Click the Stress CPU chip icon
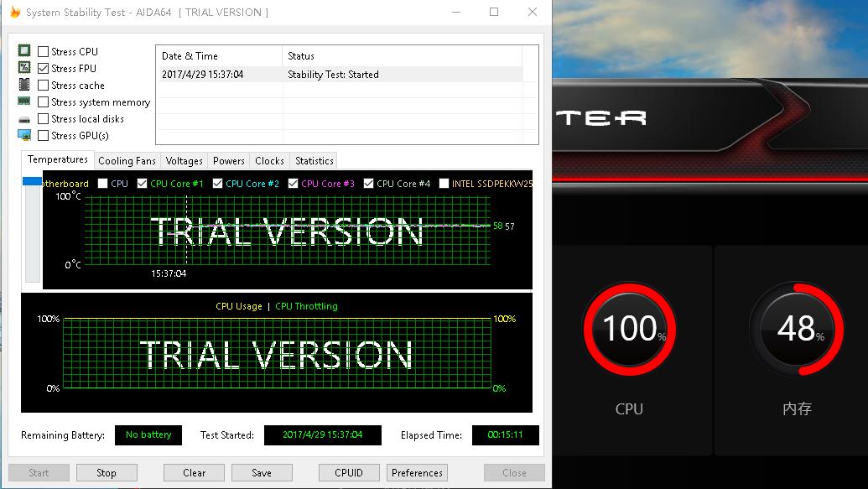This screenshot has width=868, height=489. pos(23,51)
